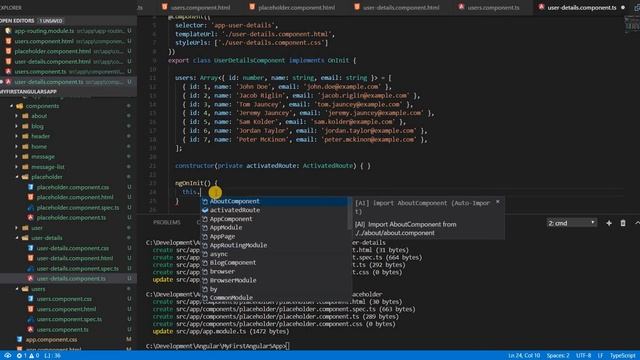This screenshot has width=640, height=360.
Task: Change line endings via LF status item
Action: (600, 356)
